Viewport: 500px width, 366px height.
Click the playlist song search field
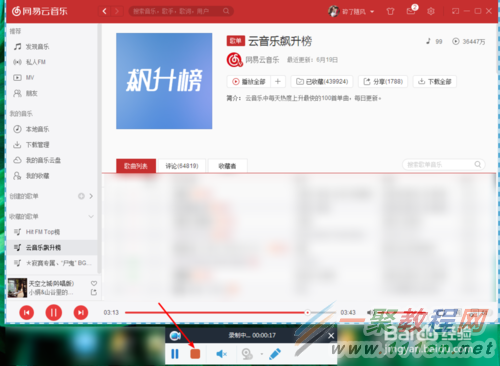click(x=443, y=165)
